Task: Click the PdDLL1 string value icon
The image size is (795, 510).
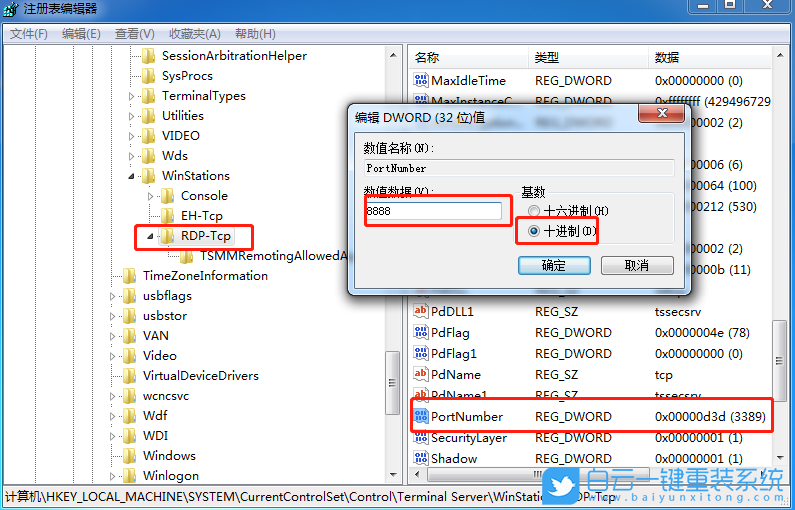Action: [x=421, y=311]
